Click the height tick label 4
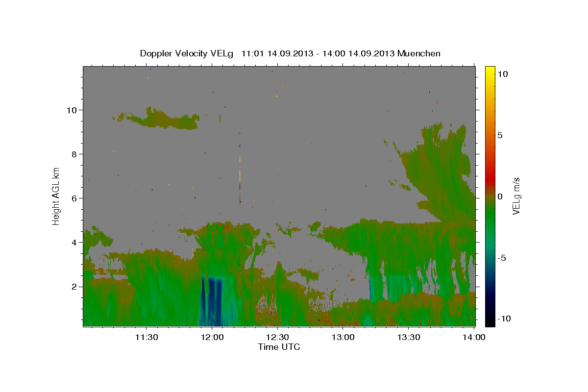This screenshot has width=588, height=392. coord(73,242)
